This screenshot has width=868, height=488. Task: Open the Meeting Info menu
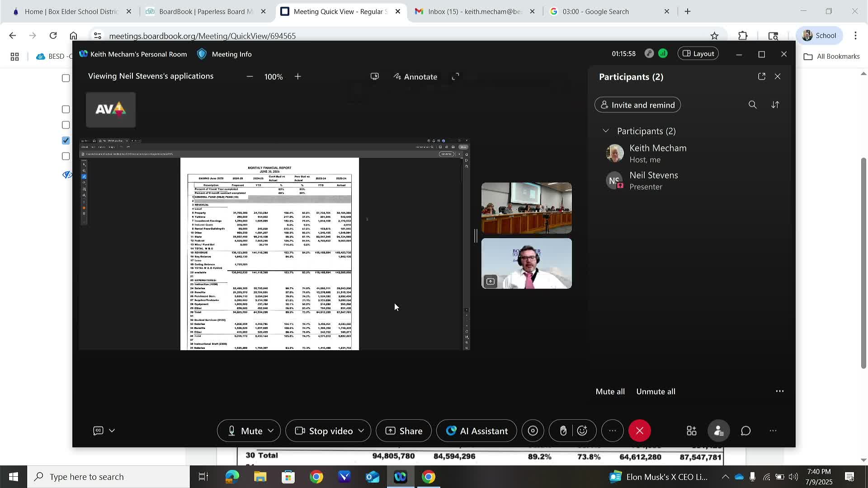click(225, 54)
